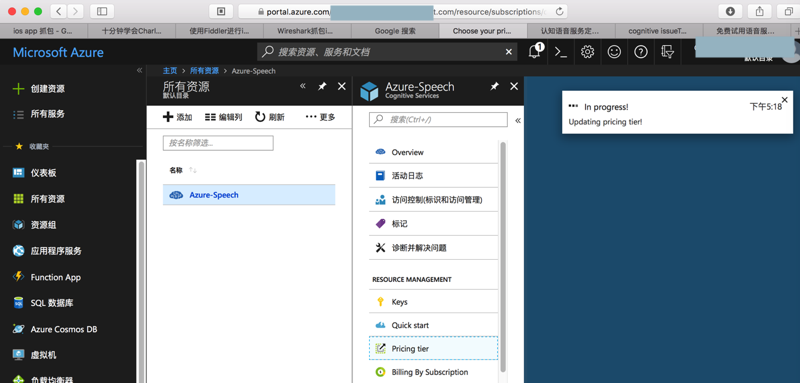Select the Azure-Speech resource row
800x383 pixels.
pos(249,195)
